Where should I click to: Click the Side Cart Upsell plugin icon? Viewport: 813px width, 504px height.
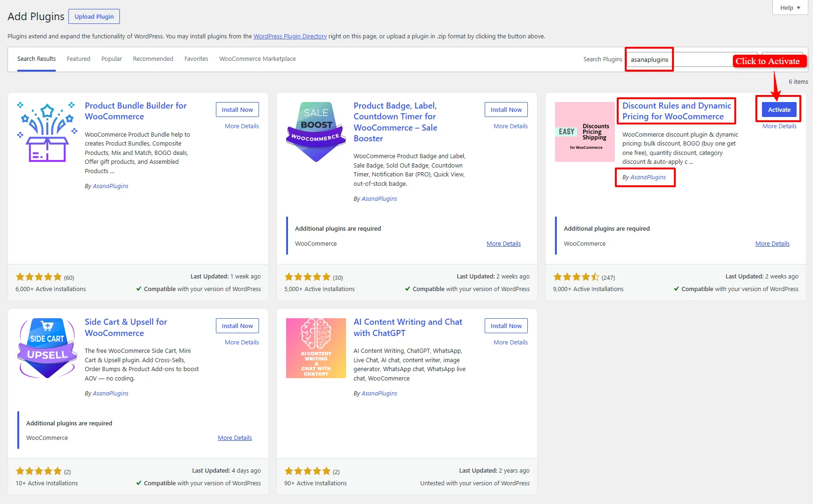point(47,348)
